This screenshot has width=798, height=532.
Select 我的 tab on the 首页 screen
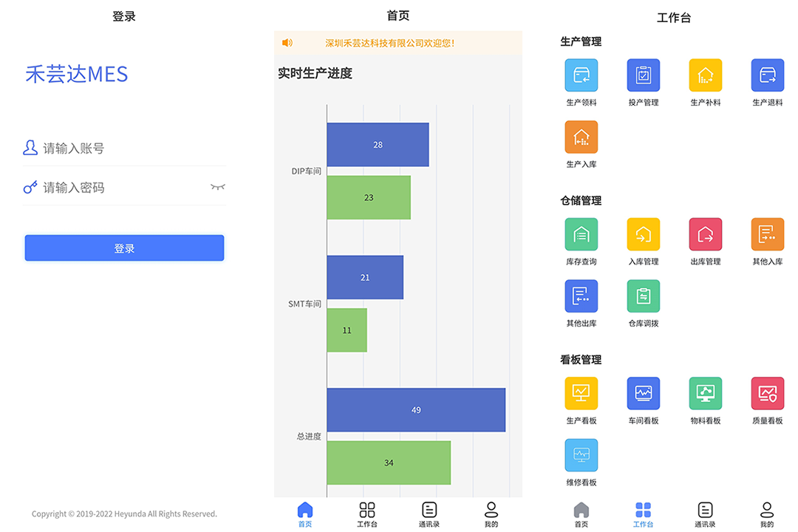[491, 515]
